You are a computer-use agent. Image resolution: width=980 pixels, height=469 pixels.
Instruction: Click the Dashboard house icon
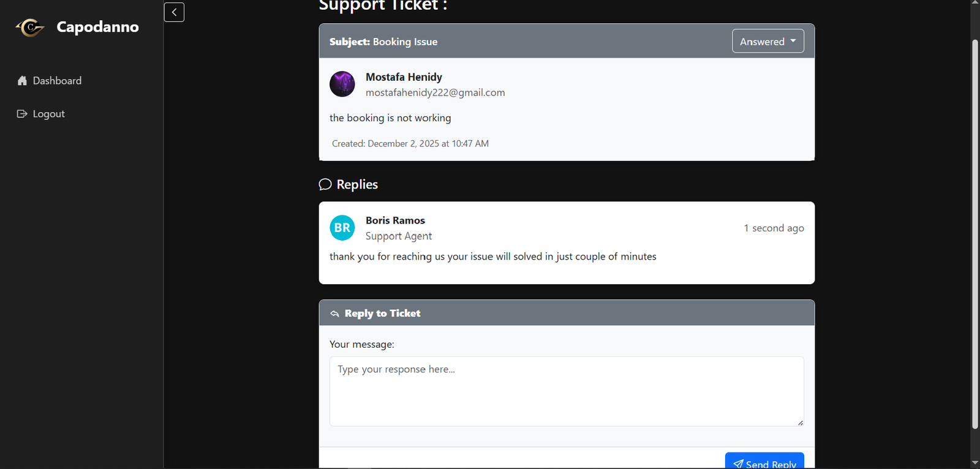[x=22, y=81]
